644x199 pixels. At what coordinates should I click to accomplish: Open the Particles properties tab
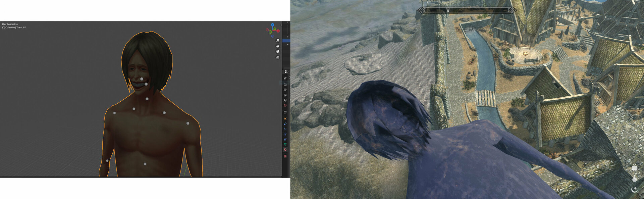(x=285, y=129)
